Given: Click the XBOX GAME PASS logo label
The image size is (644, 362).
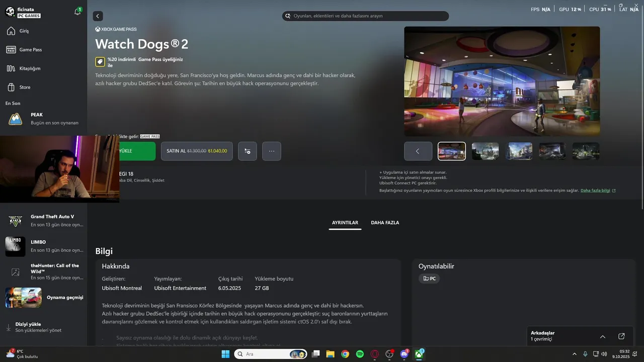Looking at the screenshot, I should tap(116, 29).
